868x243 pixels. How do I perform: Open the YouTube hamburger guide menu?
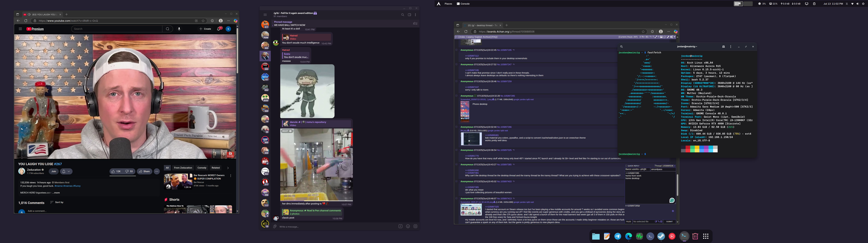pos(20,29)
